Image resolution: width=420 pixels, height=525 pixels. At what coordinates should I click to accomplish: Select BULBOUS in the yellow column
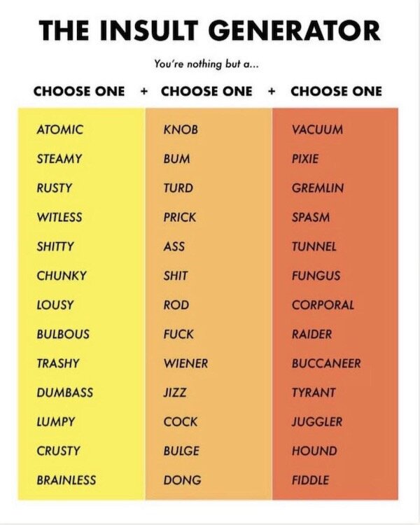(x=63, y=334)
